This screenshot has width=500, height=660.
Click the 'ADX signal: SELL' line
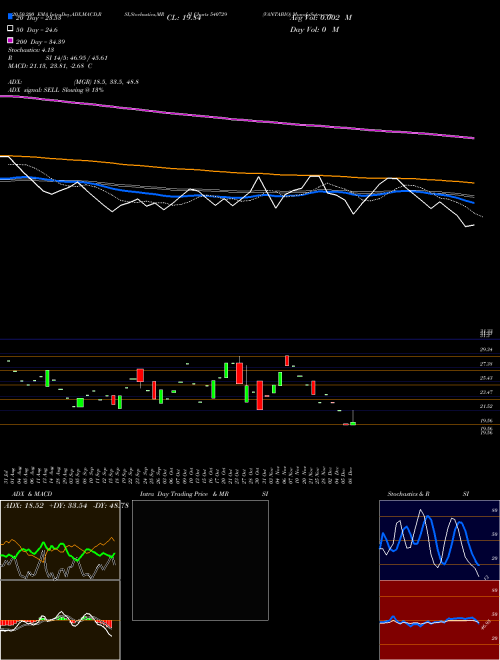56,90
